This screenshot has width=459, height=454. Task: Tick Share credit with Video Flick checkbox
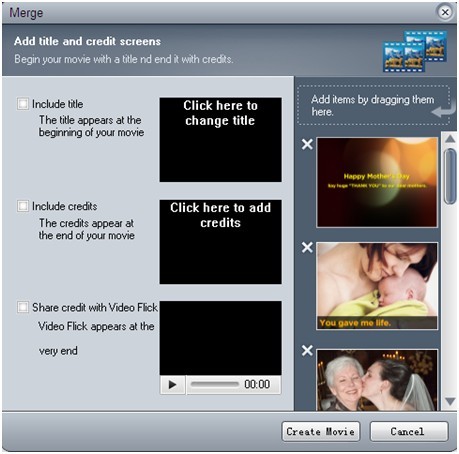tap(23, 307)
